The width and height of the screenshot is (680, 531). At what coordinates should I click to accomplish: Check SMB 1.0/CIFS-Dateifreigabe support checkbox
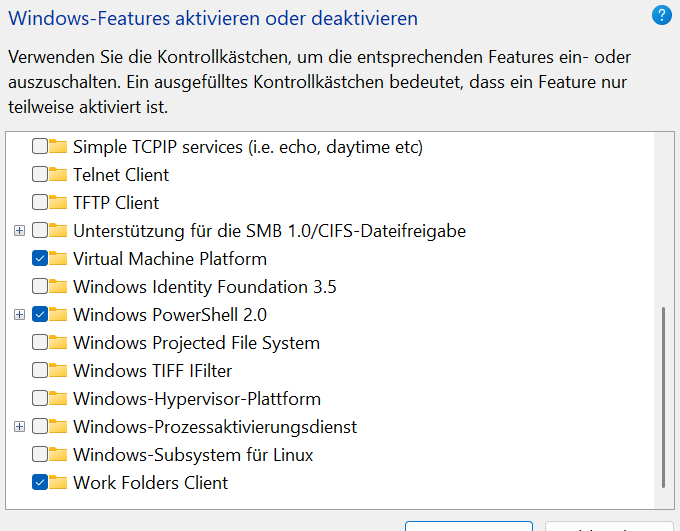click(39, 230)
